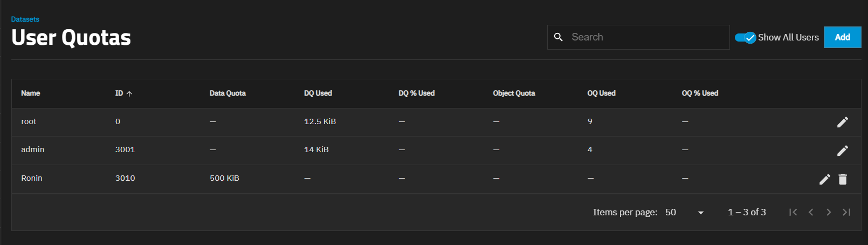868x245 pixels.
Task: Sort by the DQ % Used column
Action: (417, 93)
